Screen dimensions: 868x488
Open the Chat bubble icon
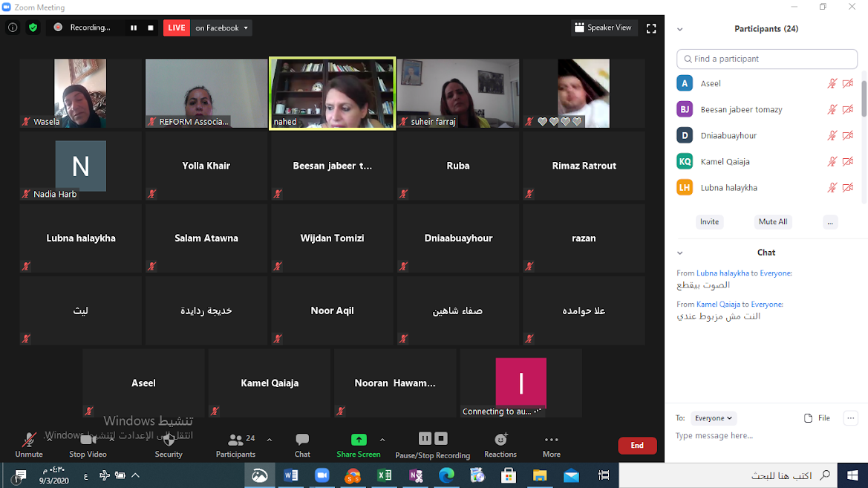[302, 440]
